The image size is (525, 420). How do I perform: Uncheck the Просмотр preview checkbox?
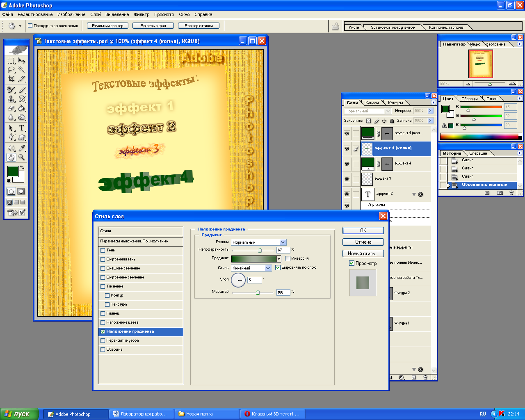tap(352, 263)
